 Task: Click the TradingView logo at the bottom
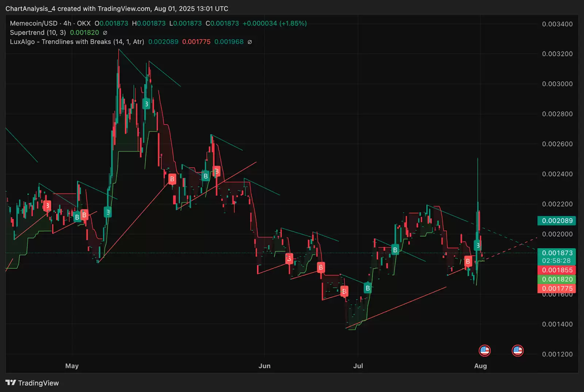(x=32, y=383)
